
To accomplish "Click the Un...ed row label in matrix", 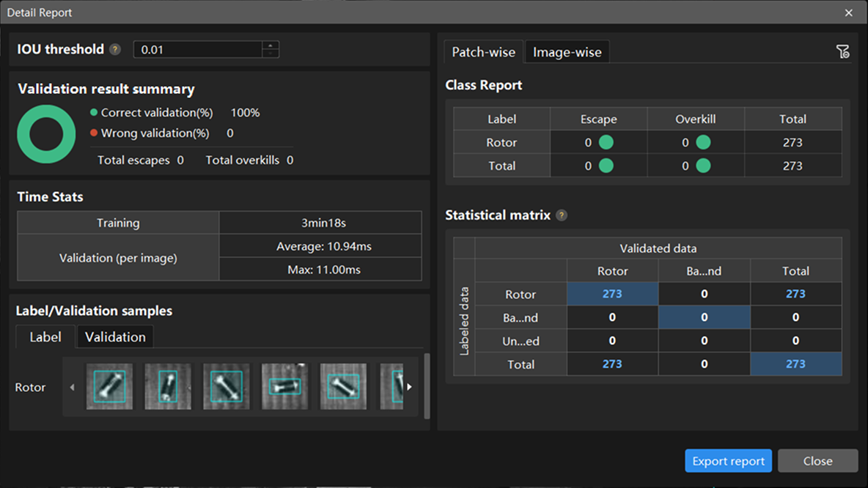I will 521,341.
